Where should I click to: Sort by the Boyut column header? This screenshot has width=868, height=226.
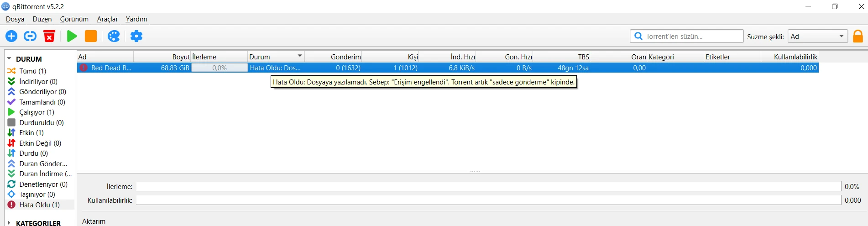click(162, 57)
